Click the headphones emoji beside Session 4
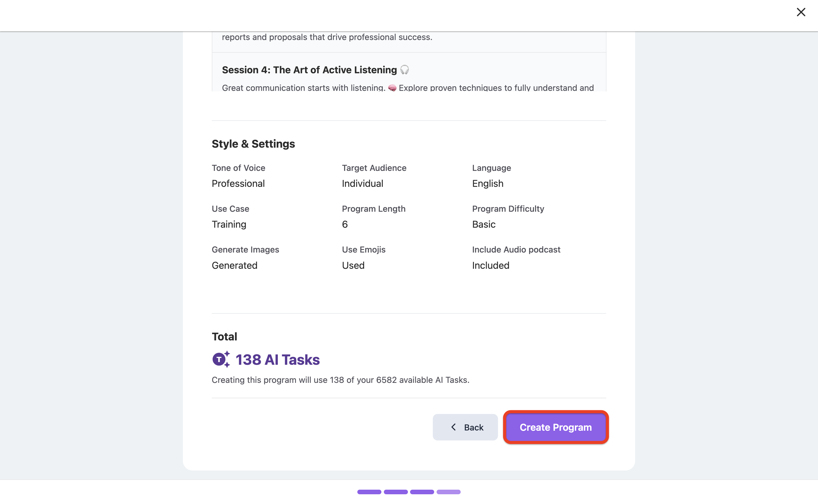The image size is (818, 504). (404, 70)
